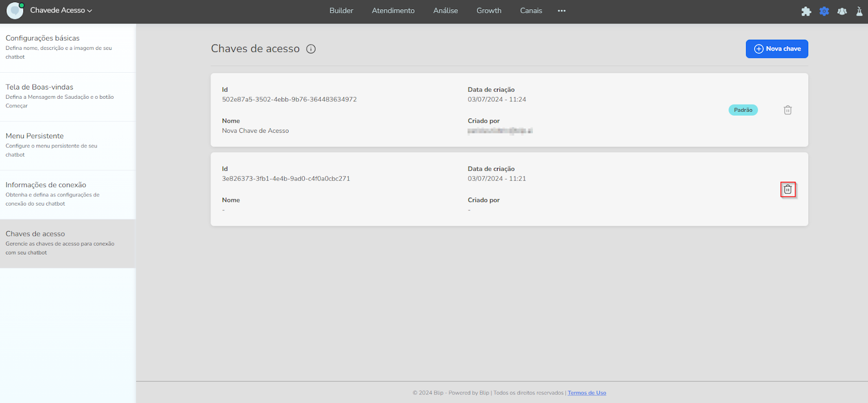This screenshot has height=403, width=868.
Task: Click the chatbot avatar logo
Action: 15,10
